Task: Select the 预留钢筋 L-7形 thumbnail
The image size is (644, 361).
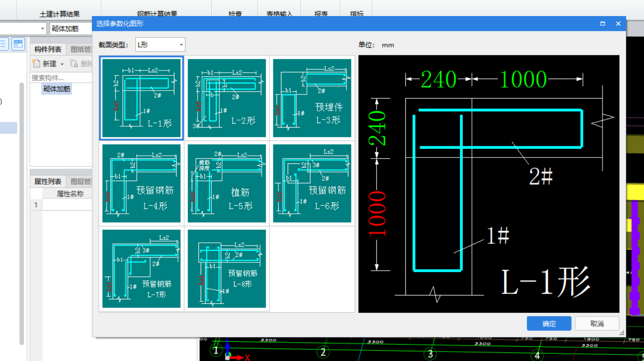Action: [141, 269]
